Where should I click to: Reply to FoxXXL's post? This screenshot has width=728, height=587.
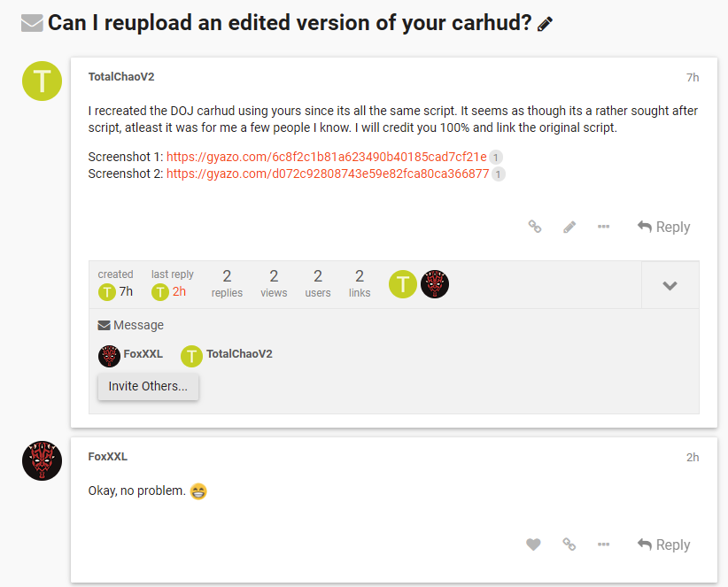663,545
